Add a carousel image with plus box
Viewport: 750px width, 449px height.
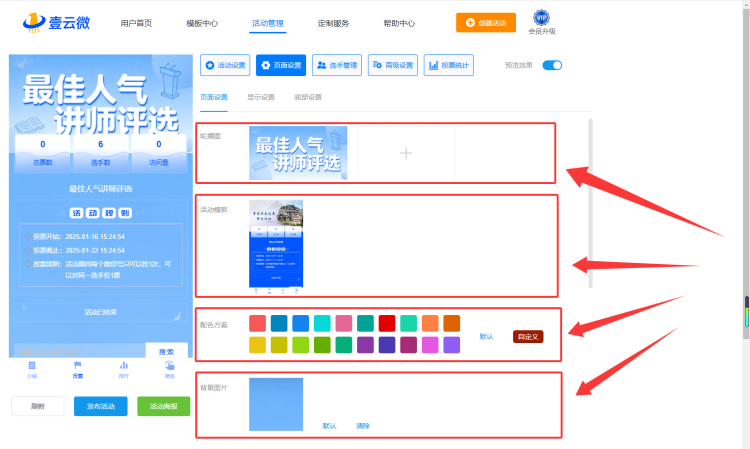click(x=406, y=153)
